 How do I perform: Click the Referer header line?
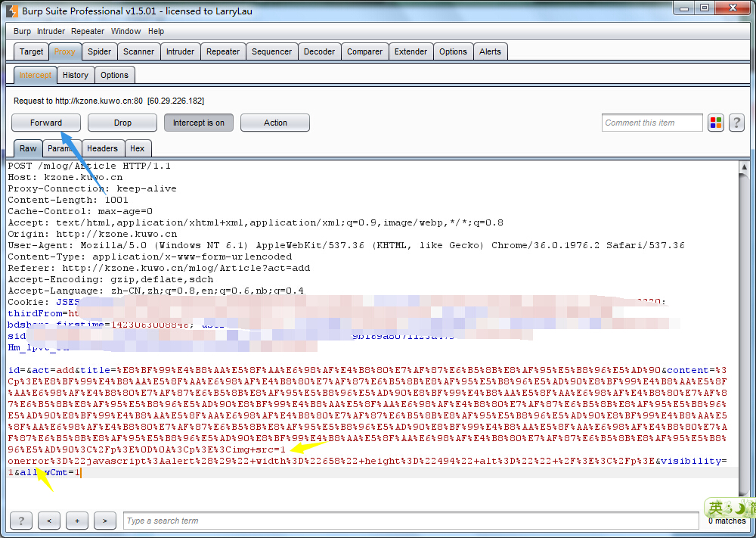click(x=159, y=268)
